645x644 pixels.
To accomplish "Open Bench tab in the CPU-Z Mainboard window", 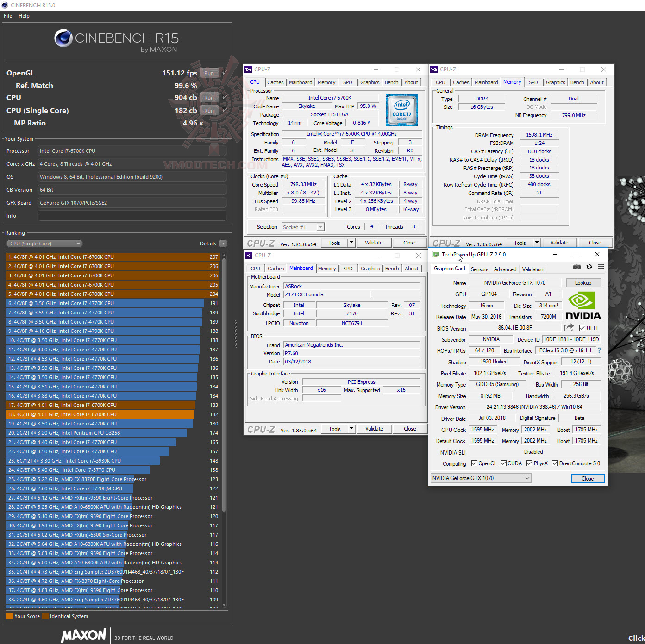I will 392,269.
